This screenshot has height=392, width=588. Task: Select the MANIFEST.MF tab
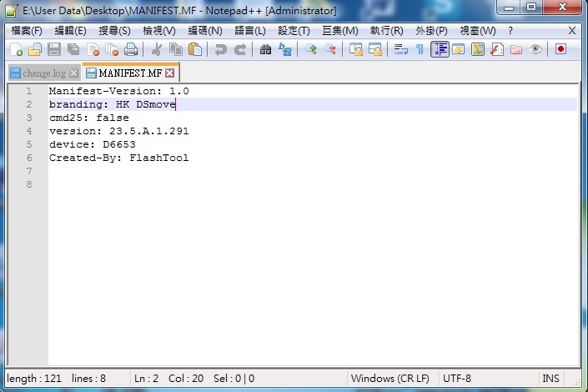130,73
